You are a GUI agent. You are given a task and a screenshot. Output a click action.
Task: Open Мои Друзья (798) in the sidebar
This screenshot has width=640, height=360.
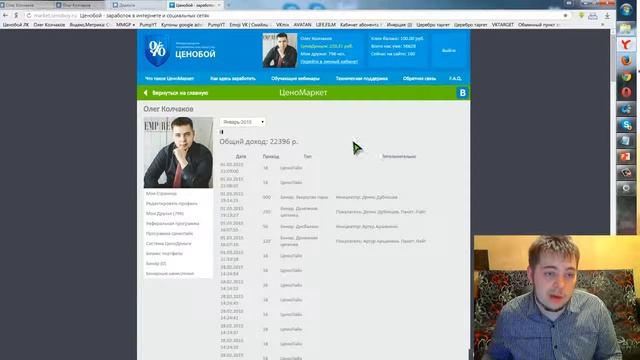pos(165,213)
